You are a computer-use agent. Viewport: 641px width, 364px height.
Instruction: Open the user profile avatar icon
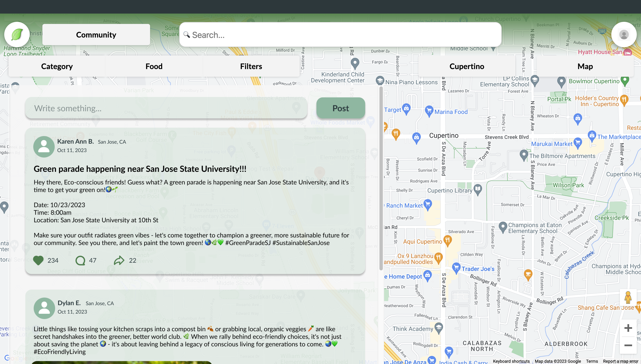coord(623,35)
